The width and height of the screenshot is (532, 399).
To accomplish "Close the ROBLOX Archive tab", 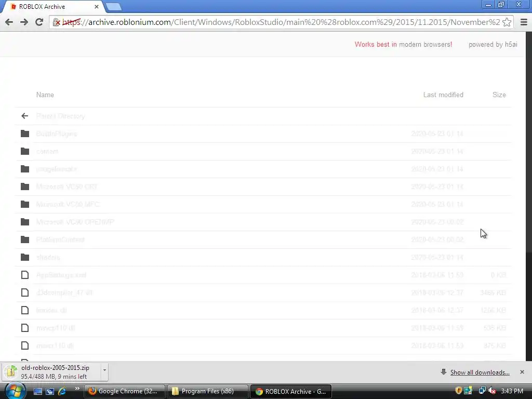I will tap(97, 7).
